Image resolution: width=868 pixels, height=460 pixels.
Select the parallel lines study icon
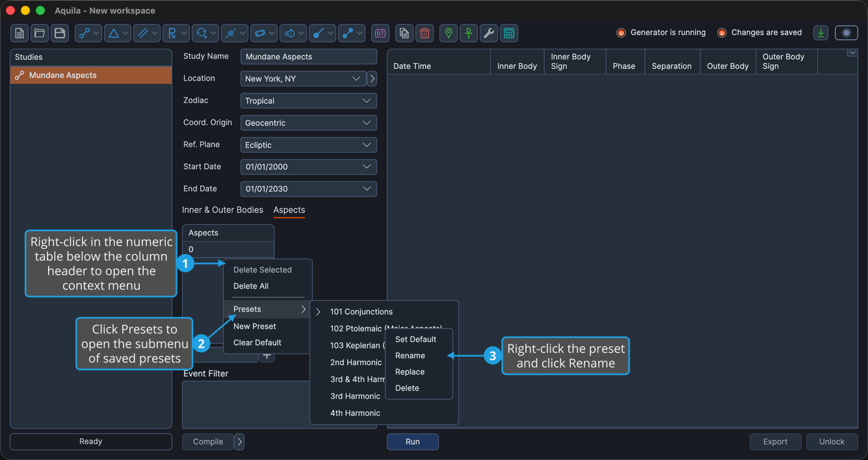click(x=142, y=33)
